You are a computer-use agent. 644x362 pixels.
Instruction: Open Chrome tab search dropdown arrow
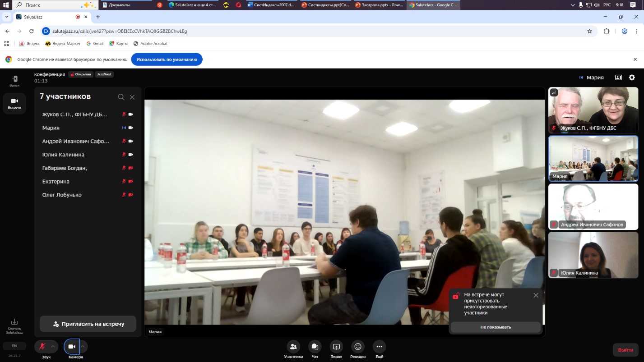[x=7, y=17]
